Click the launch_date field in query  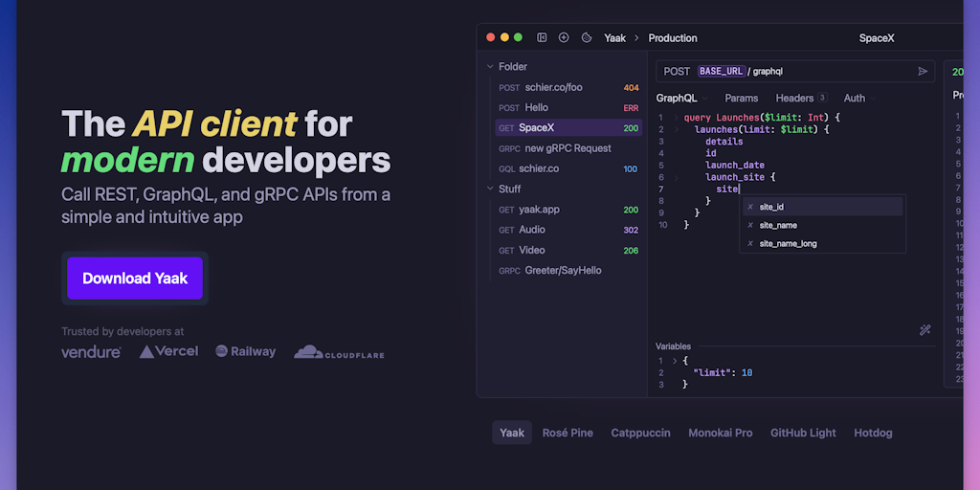735,166
